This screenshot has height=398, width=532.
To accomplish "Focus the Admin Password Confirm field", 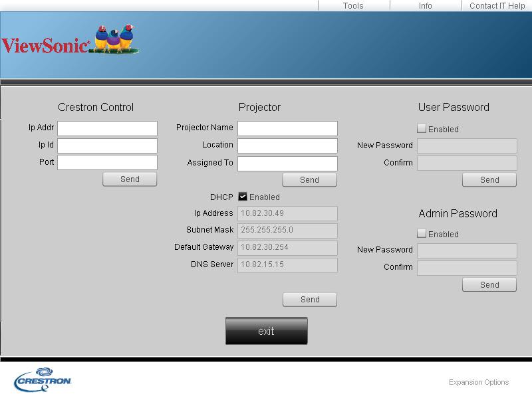I will pos(467,268).
